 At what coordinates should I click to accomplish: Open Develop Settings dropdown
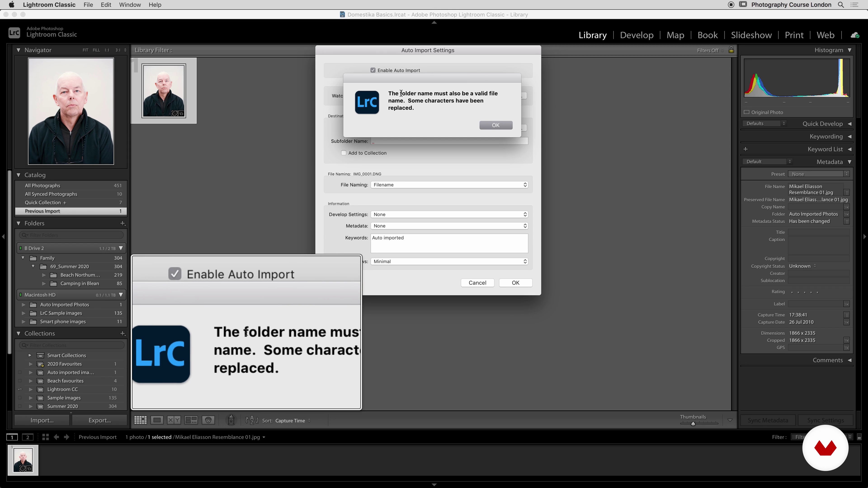tap(449, 214)
